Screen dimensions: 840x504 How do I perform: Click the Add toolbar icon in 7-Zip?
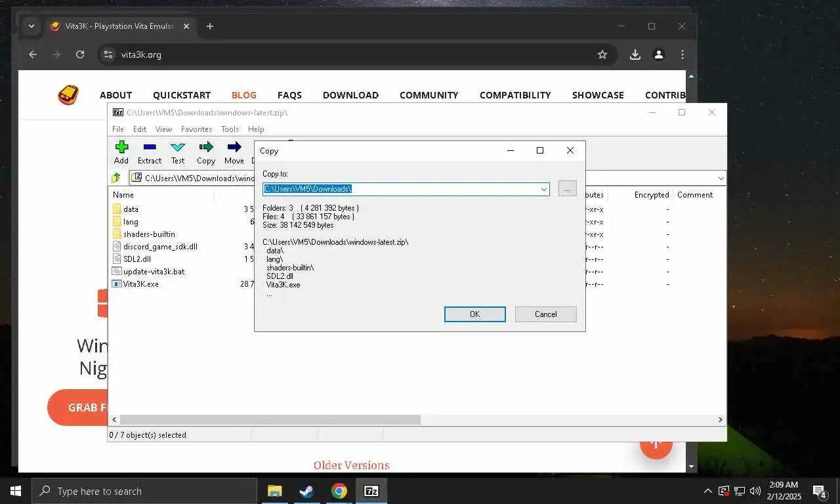coord(121,147)
